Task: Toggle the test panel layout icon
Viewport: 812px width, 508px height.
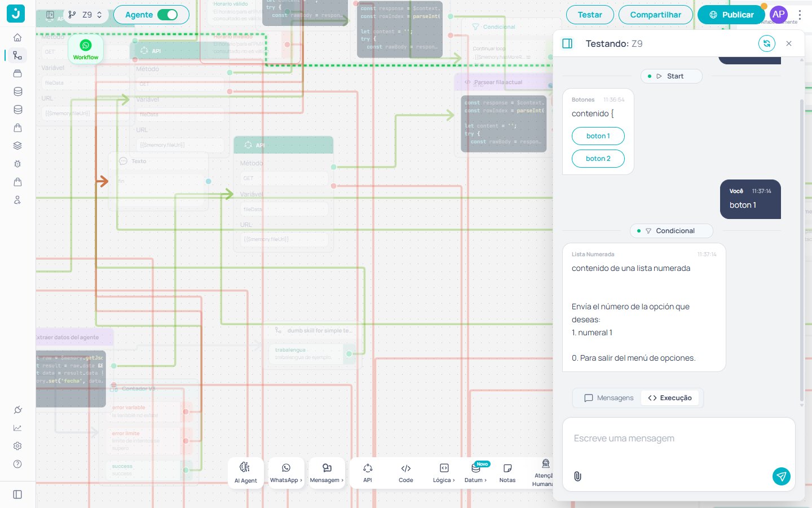Action: pyautogui.click(x=567, y=43)
